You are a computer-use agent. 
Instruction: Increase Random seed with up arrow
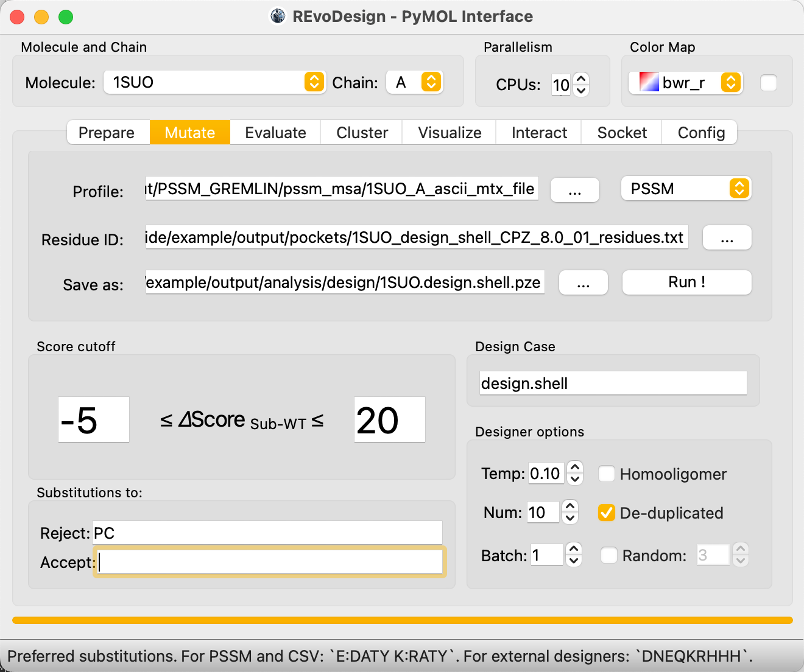740,548
